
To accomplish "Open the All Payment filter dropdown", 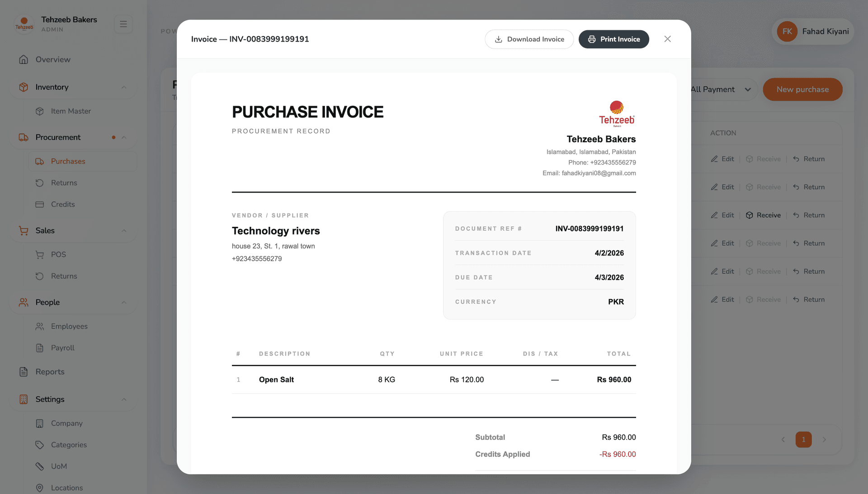I will [722, 89].
